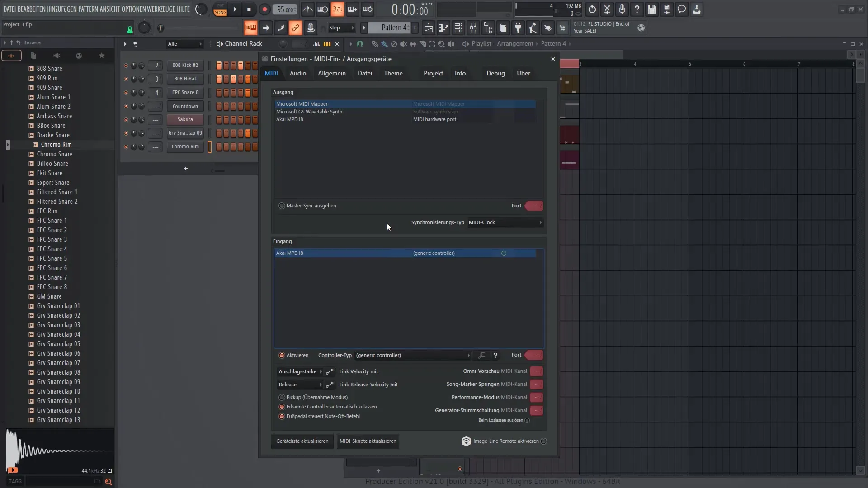Add a channel with the plus button
The image size is (868, 488).
[185, 169]
